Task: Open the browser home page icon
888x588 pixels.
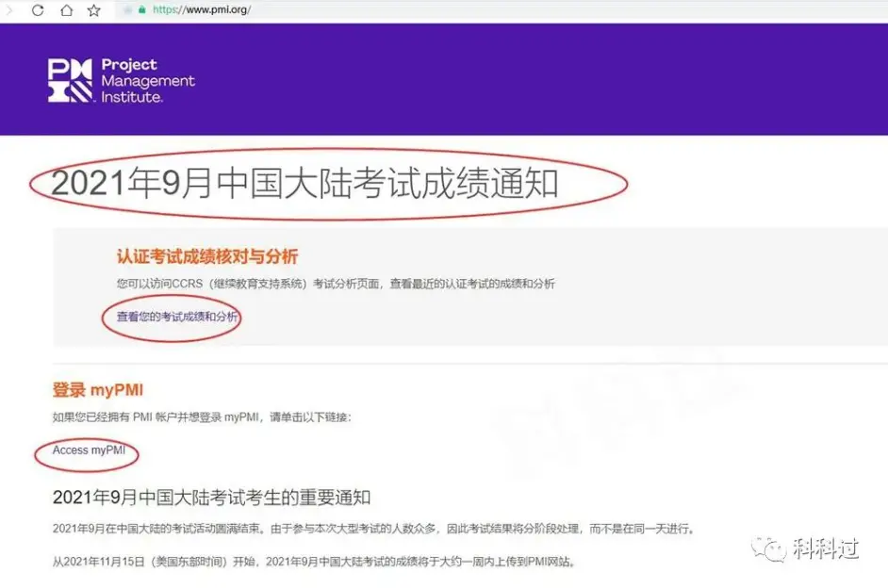Action: coord(66,10)
